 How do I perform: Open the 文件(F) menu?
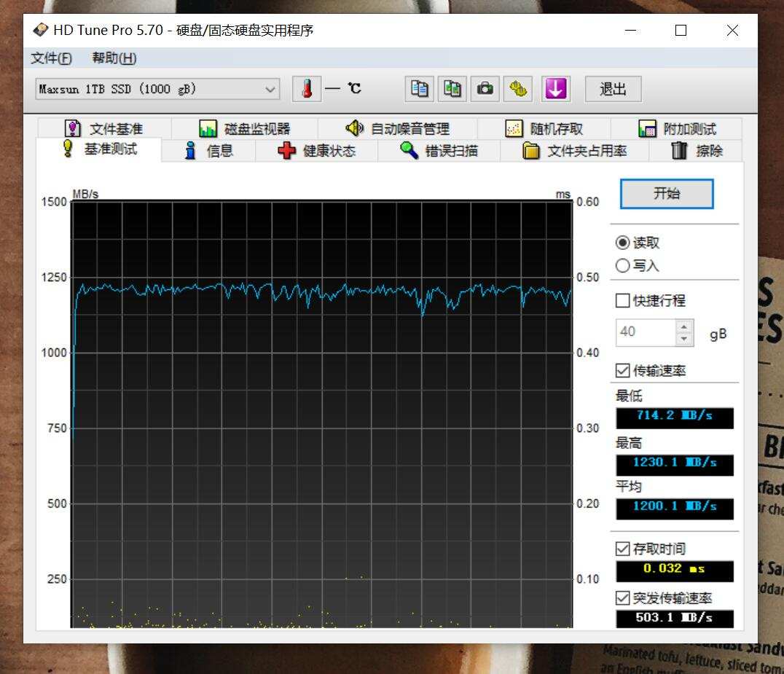coord(49,58)
